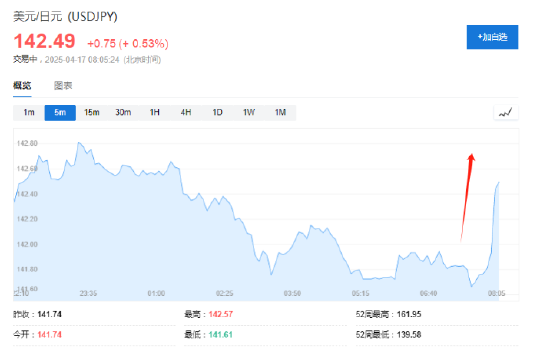The image size is (550, 361).
Task: Select the 5m timeframe
Action: (x=60, y=113)
